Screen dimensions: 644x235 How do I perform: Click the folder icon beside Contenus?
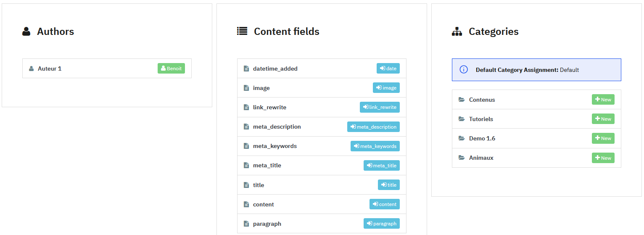point(462,100)
